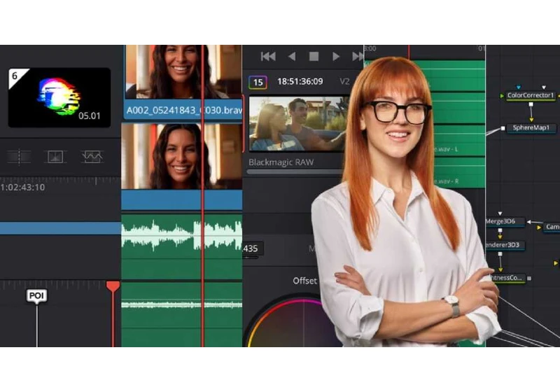Select the ColorCorrector1 node
The height and width of the screenshot is (392, 560).
(x=531, y=95)
